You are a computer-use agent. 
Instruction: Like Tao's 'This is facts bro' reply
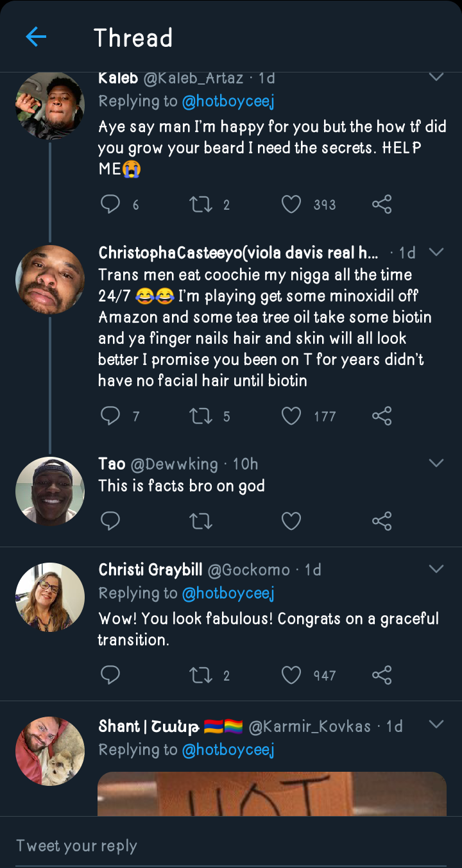(x=291, y=520)
